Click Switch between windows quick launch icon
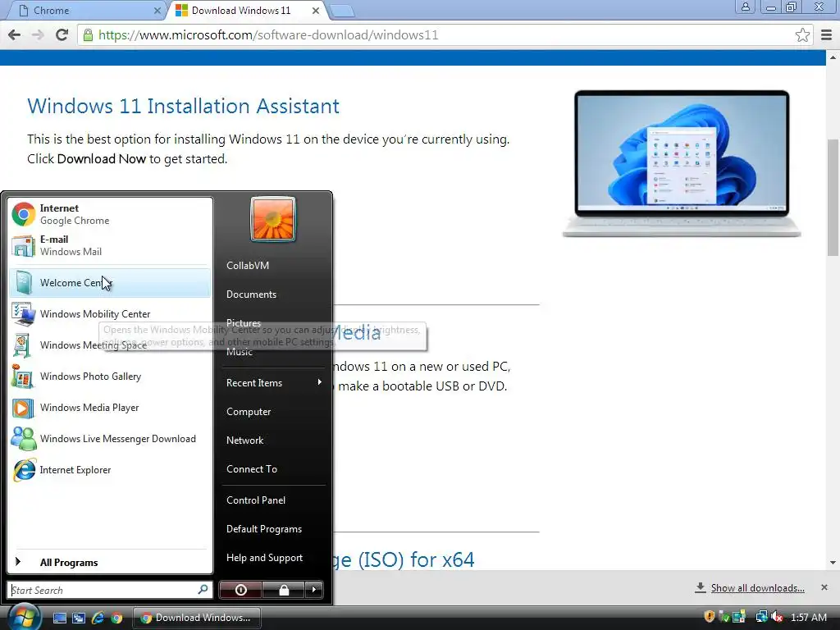 pos(79,618)
